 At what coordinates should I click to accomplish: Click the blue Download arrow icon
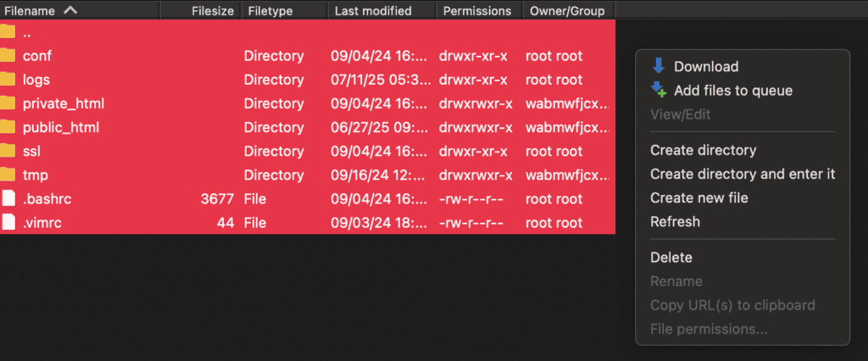pyautogui.click(x=658, y=66)
